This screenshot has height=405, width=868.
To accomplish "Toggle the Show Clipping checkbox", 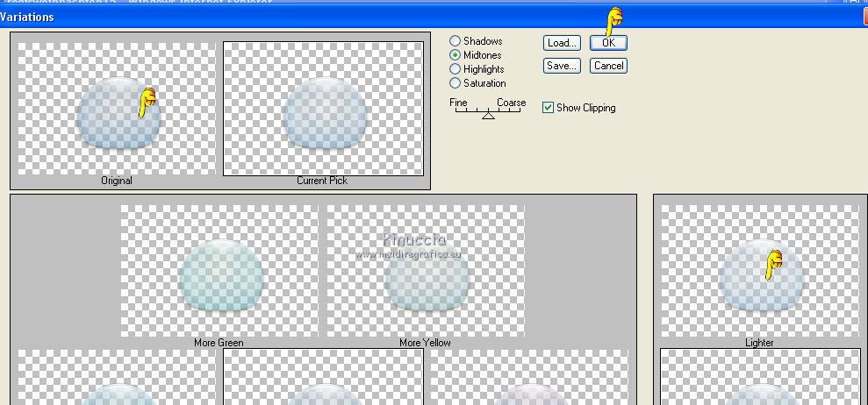I will pyautogui.click(x=548, y=107).
